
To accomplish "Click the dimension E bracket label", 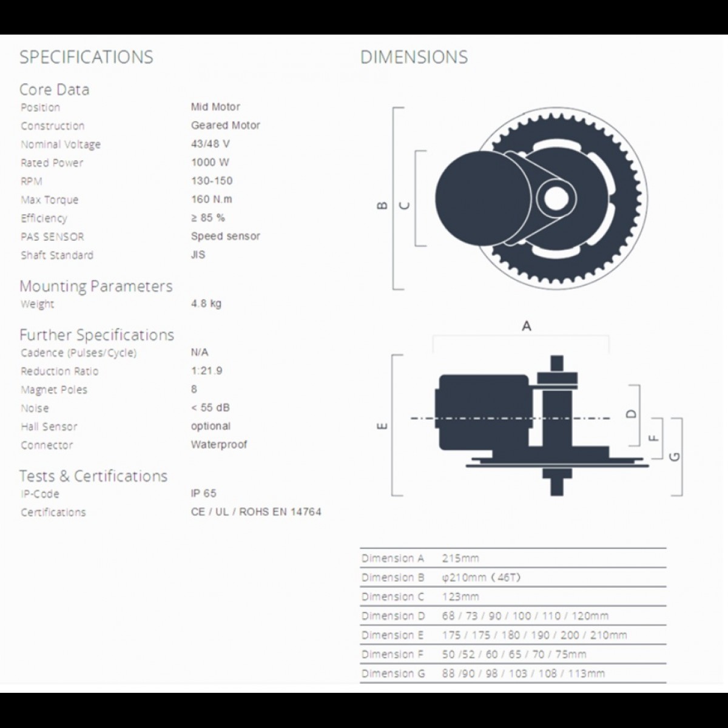I will pos(382,426).
